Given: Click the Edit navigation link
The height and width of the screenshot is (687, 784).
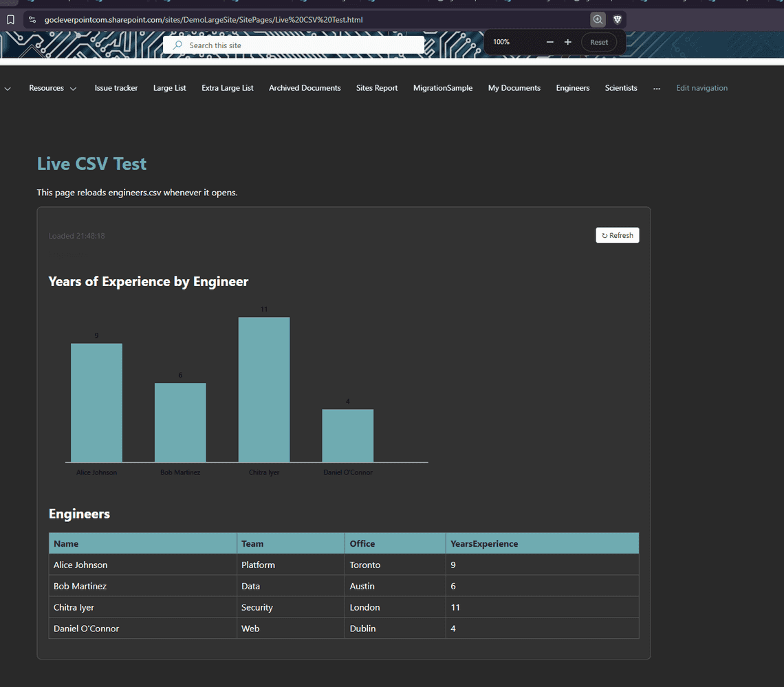Looking at the screenshot, I should coord(702,88).
